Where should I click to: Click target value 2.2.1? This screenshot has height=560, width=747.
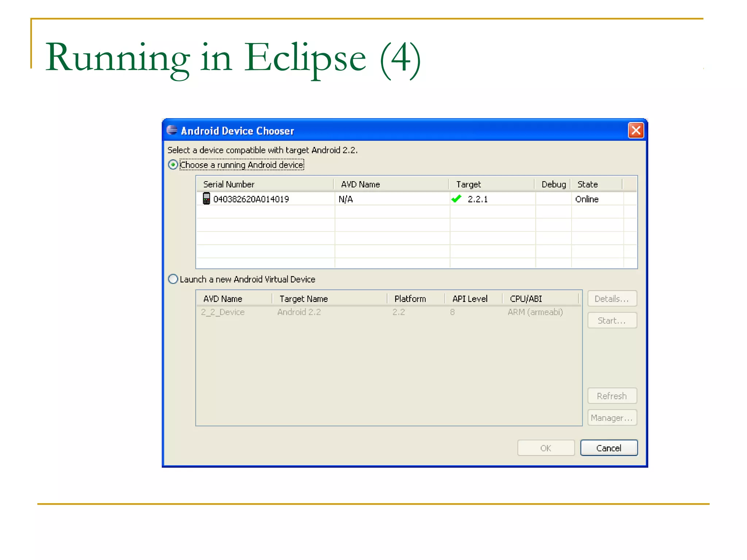click(x=478, y=199)
